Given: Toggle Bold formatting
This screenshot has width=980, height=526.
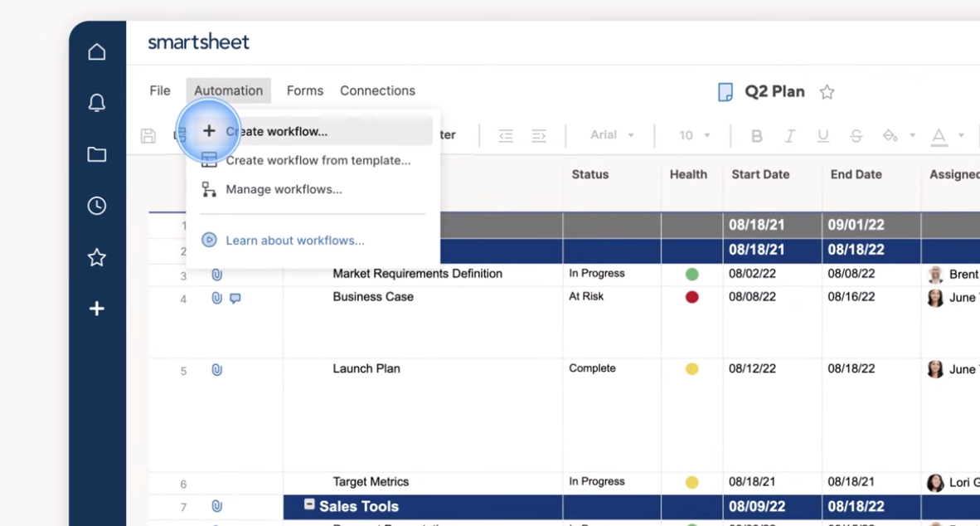Looking at the screenshot, I should [x=756, y=136].
